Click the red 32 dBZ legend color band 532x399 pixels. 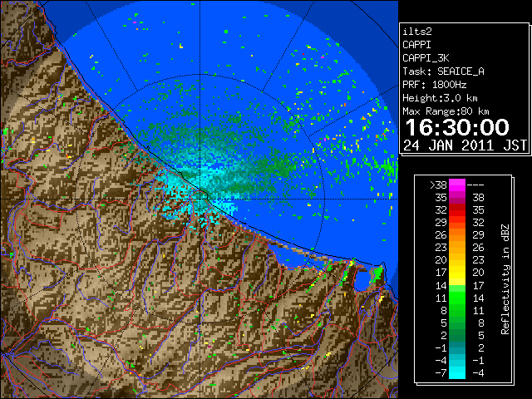pos(457,209)
